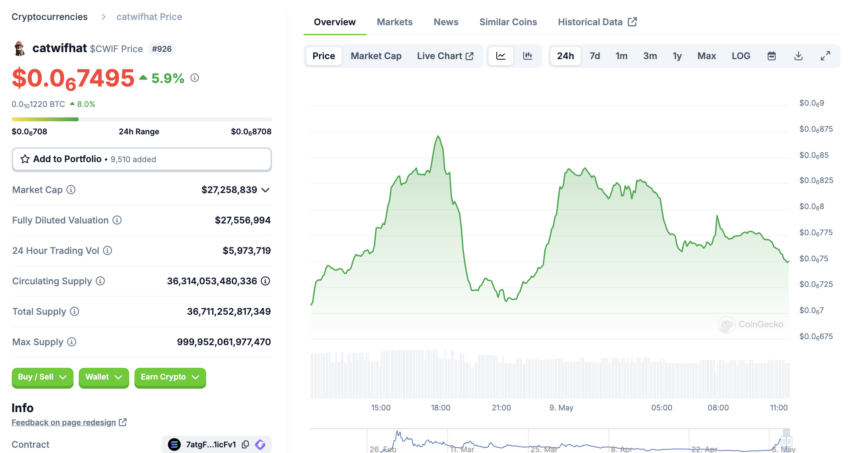Click the volume bars under chart
850x453 pixels.
point(550,374)
